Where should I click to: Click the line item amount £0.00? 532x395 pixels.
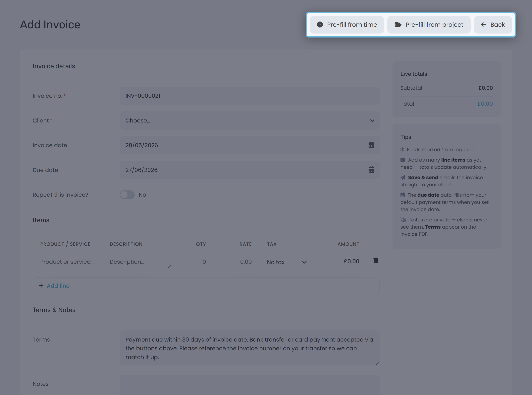[x=351, y=261]
